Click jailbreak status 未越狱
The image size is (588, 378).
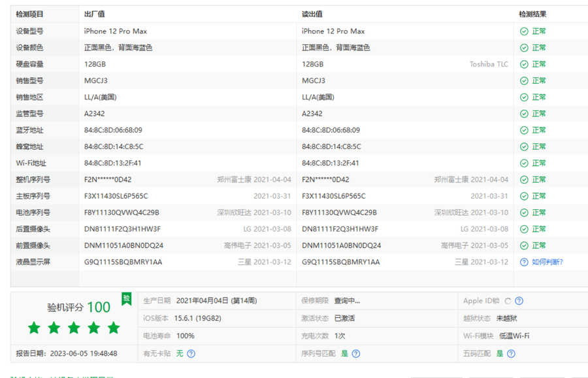pos(506,318)
